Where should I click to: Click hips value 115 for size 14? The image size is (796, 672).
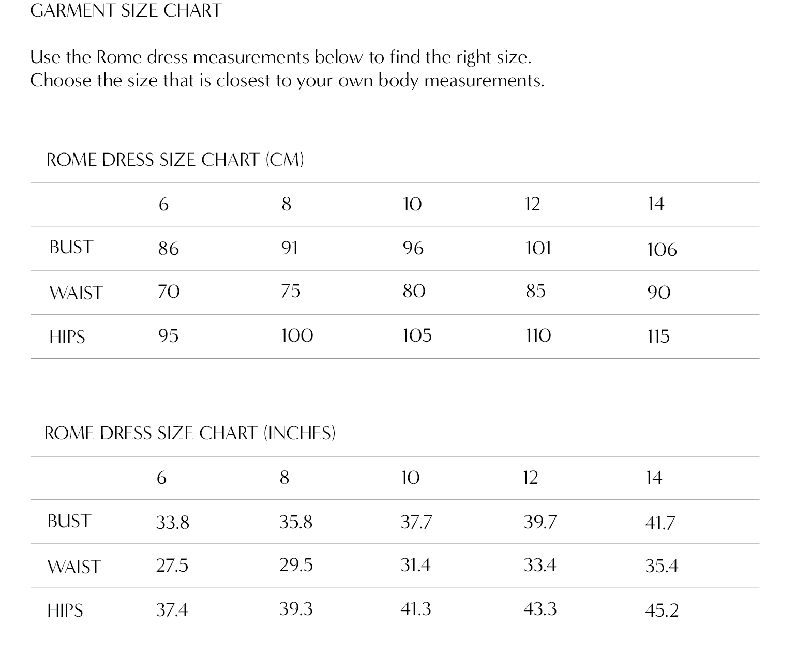pyautogui.click(x=658, y=337)
